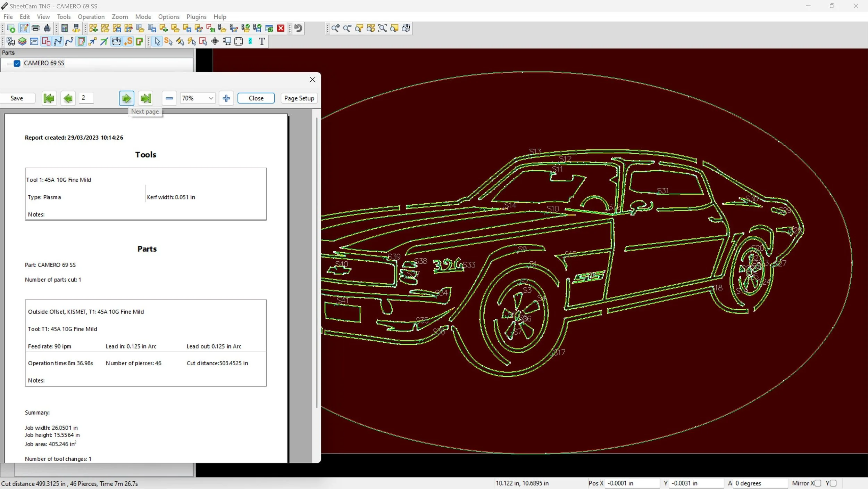The width and height of the screenshot is (868, 489).
Task: Toggle the Mirror X checkbox
Action: pos(818,483)
